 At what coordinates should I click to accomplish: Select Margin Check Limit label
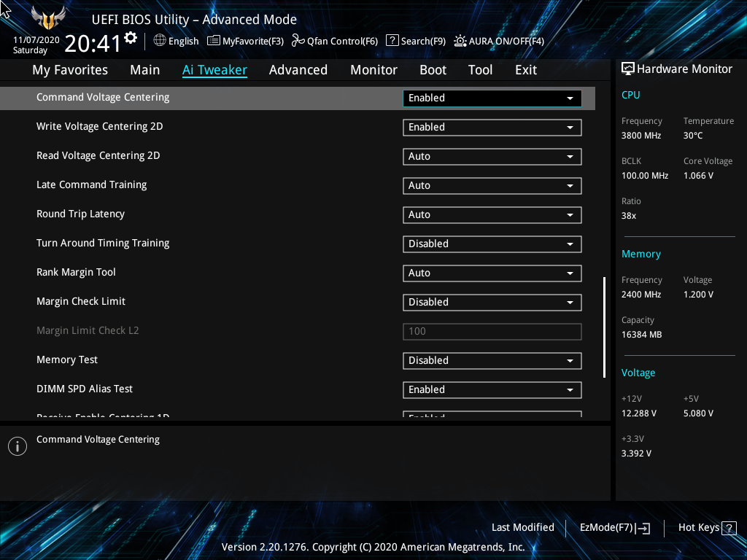[x=81, y=301]
